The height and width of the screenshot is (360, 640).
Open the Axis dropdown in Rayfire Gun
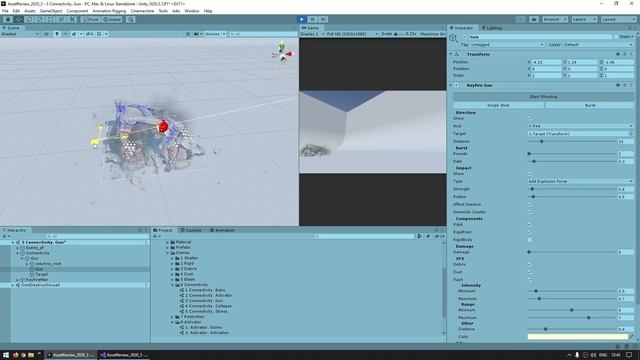580,126
